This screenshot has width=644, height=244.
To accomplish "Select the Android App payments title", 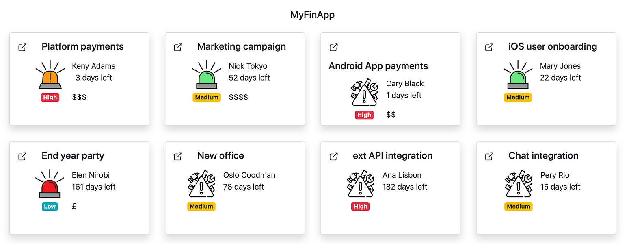I will (378, 66).
